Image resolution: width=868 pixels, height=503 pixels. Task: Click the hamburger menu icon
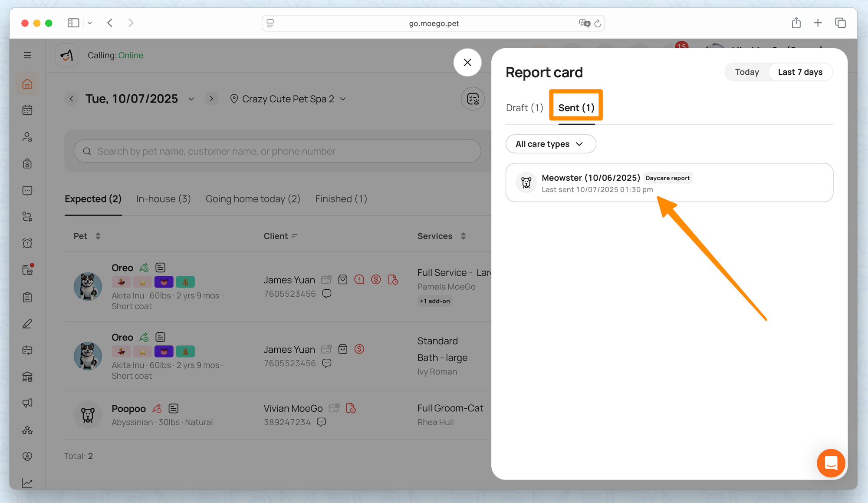[x=27, y=55]
